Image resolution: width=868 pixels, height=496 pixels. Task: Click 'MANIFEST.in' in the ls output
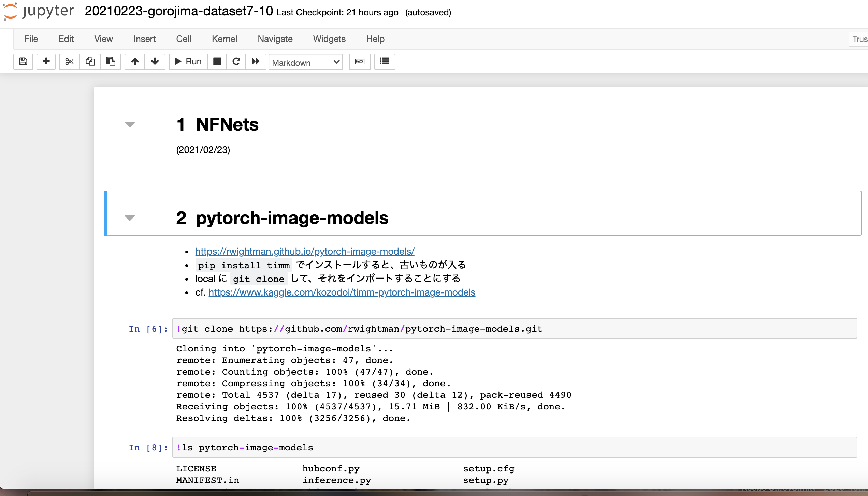207,480
